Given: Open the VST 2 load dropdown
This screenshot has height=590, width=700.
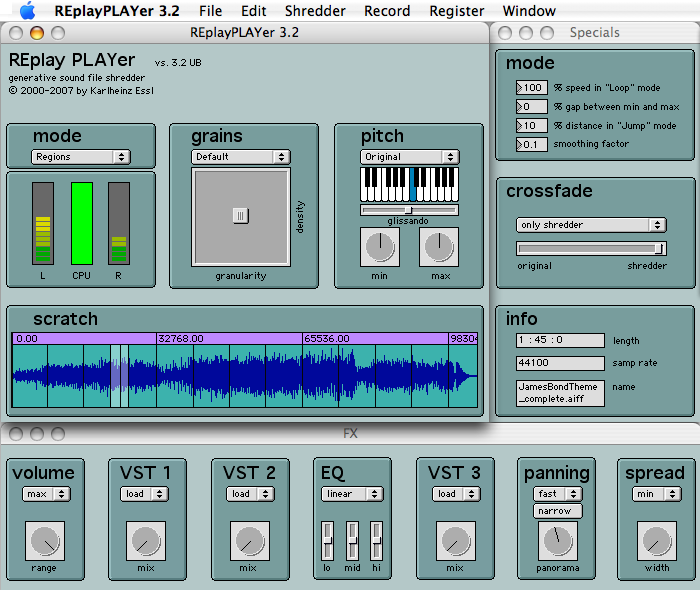Looking at the screenshot, I should tap(250, 494).
